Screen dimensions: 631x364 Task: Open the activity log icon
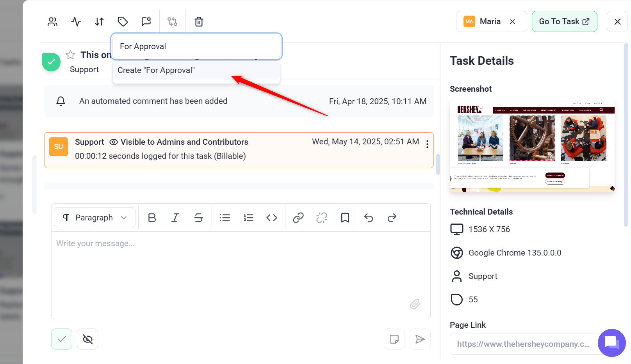pyautogui.click(x=76, y=22)
